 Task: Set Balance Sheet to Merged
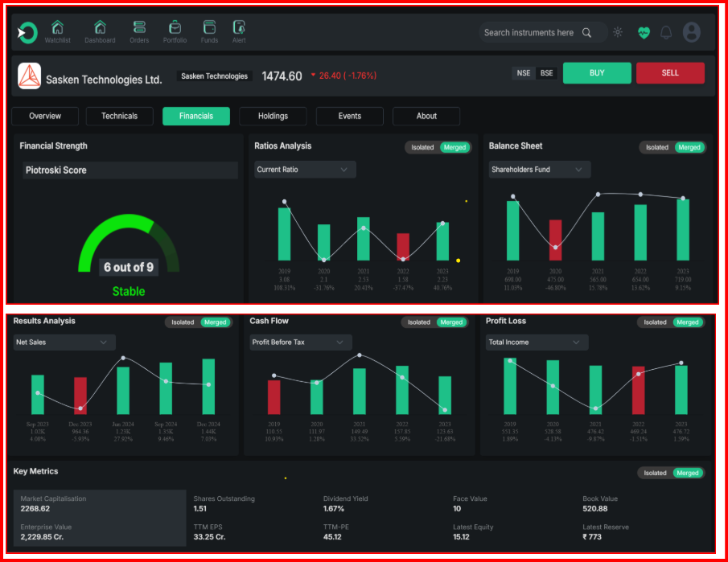click(689, 148)
